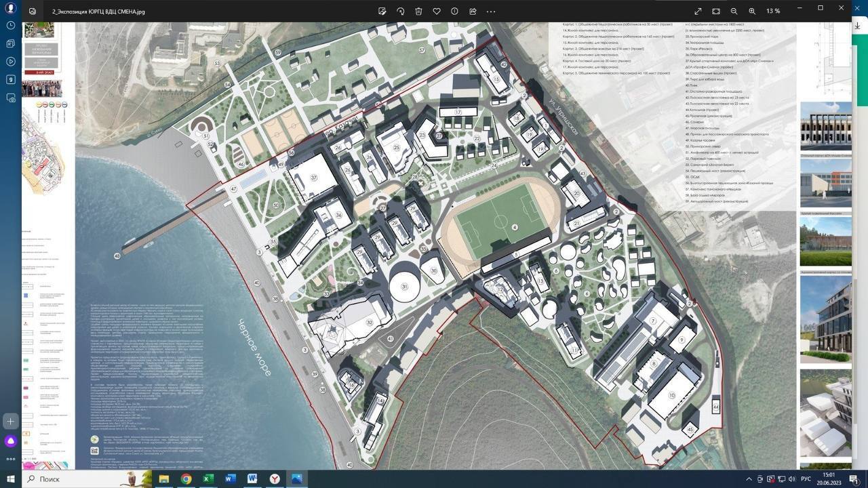868x488 pixels.
Task: Open the video play icon in the sidebar
Action: [11, 62]
